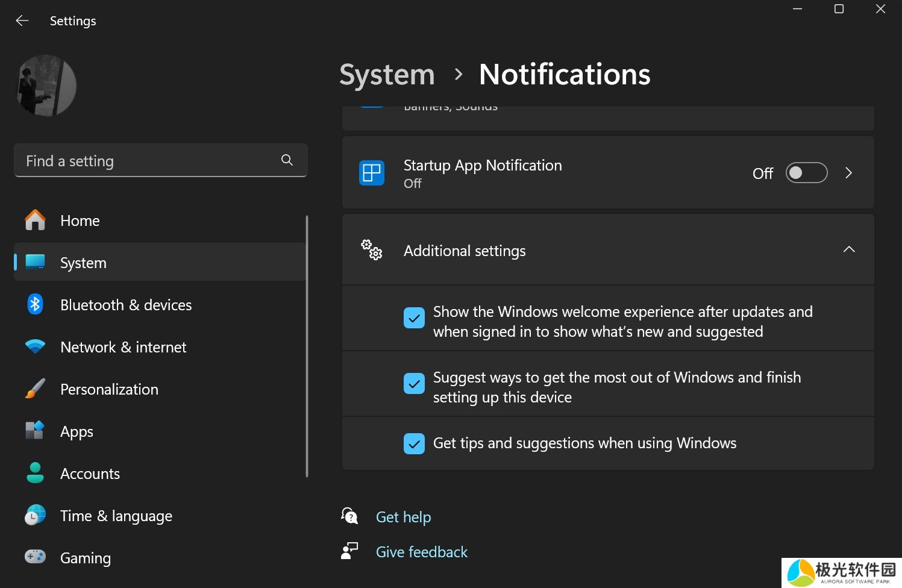
Task: Open Startup App Notification details chevron
Action: pos(848,173)
